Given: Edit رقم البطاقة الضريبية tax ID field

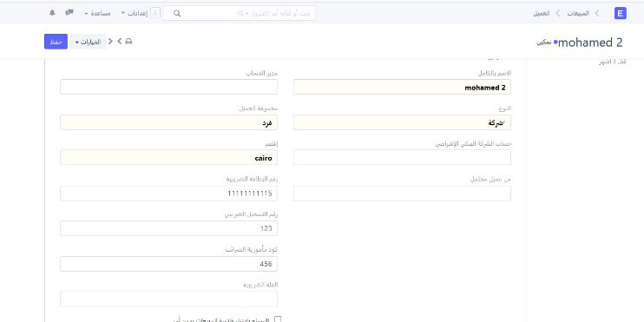Looking at the screenshot, I should tap(168, 194).
